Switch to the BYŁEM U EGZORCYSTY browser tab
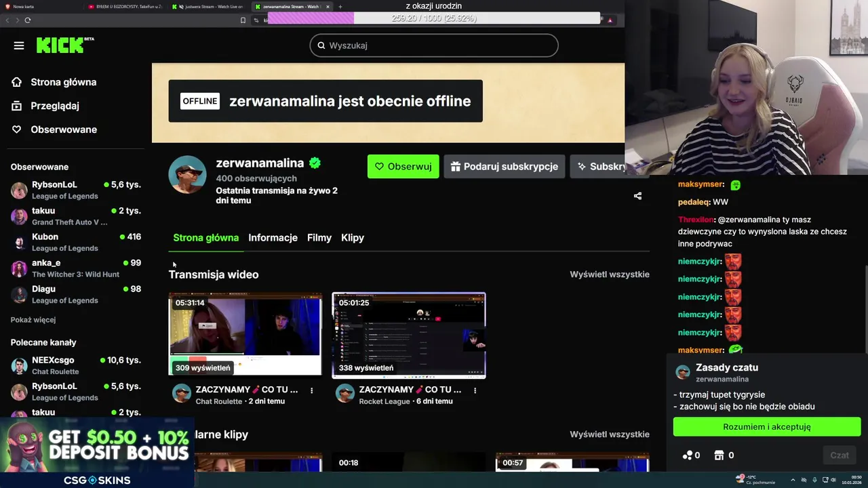The height and width of the screenshot is (488, 868). (125, 6)
